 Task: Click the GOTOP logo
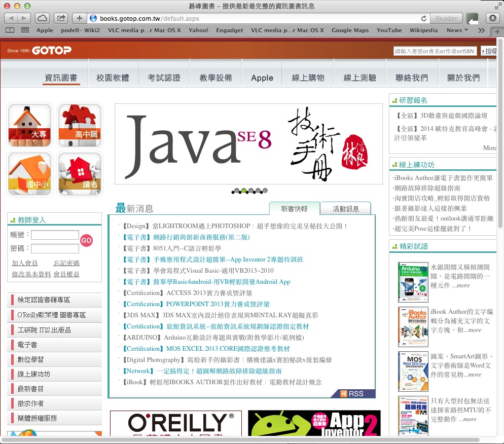coord(52,51)
